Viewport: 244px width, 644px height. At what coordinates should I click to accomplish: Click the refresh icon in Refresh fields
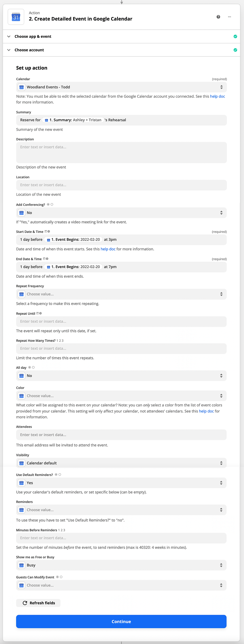[25, 603]
